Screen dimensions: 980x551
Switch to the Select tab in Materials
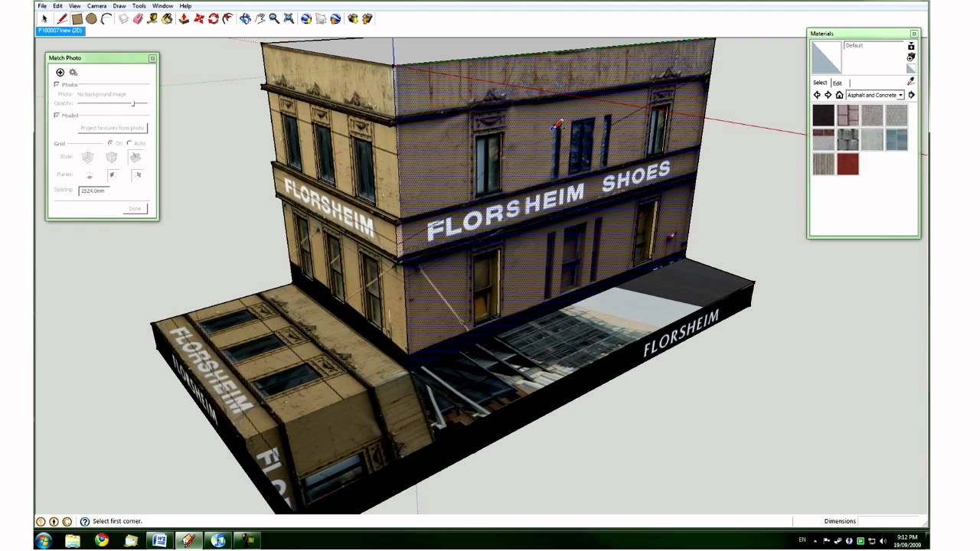click(820, 83)
